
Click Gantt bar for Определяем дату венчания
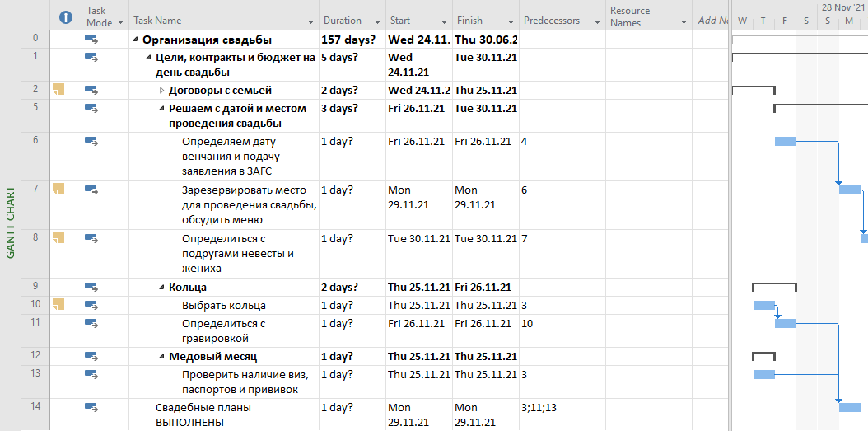coord(785,141)
